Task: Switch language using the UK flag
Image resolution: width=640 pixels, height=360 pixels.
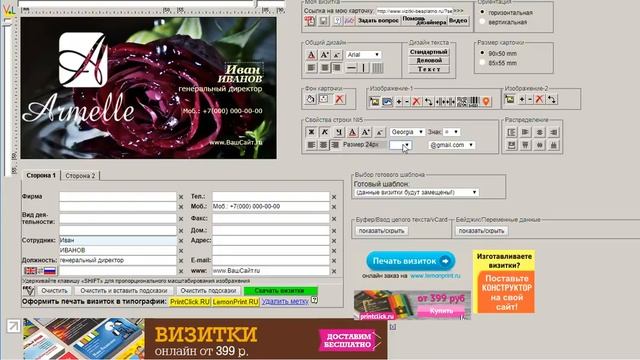Action: [30, 271]
